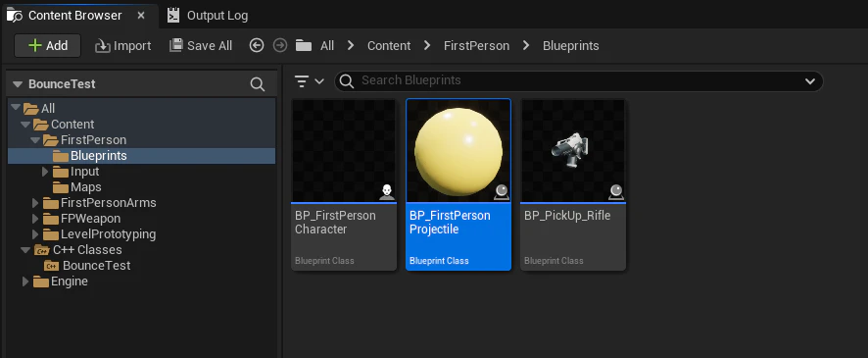Viewport: 868px width, 358px height.
Task: Select the BounceTest C++ module folder
Action: (x=97, y=266)
